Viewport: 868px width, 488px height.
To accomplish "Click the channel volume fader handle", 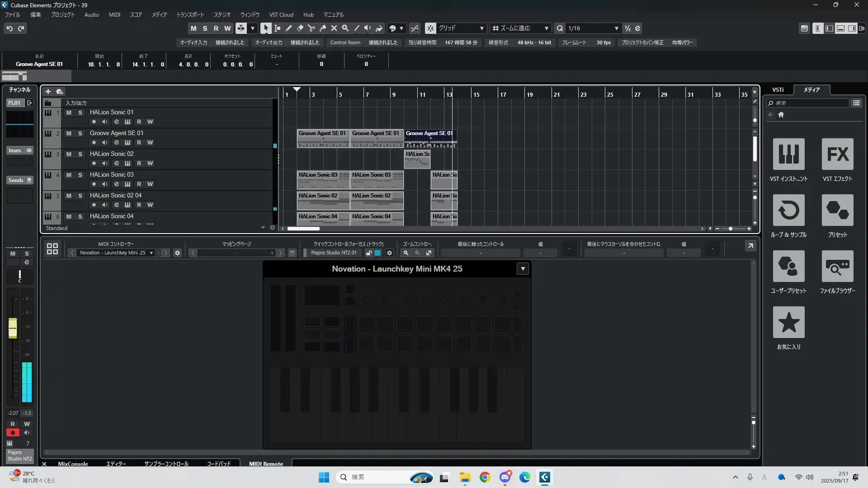I will pyautogui.click(x=13, y=328).
